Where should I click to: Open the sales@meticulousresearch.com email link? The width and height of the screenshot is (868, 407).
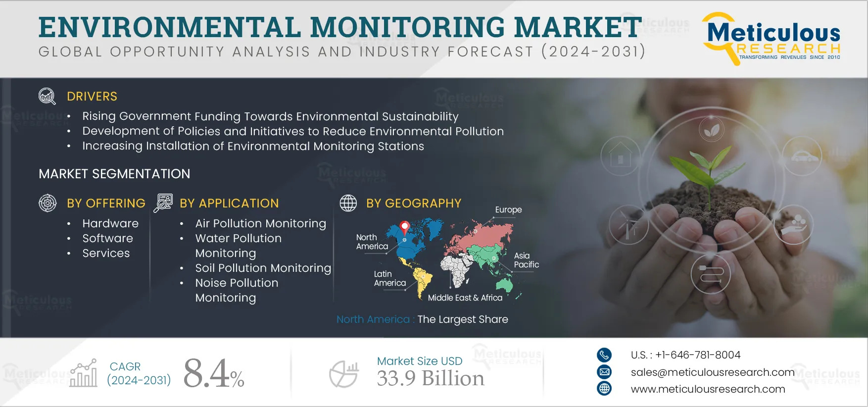(x=712, y=372)
